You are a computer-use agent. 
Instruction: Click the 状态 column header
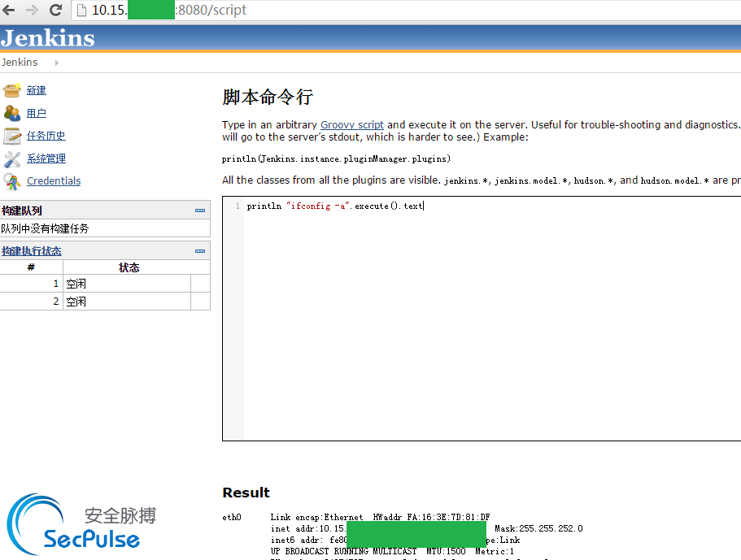(x=129, y=267)
